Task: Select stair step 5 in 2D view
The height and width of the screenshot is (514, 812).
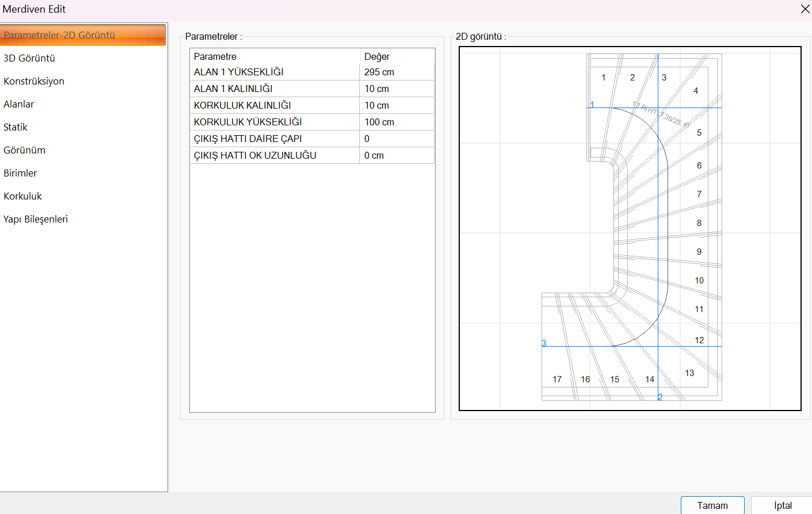Action: click(x=699, y=133)
